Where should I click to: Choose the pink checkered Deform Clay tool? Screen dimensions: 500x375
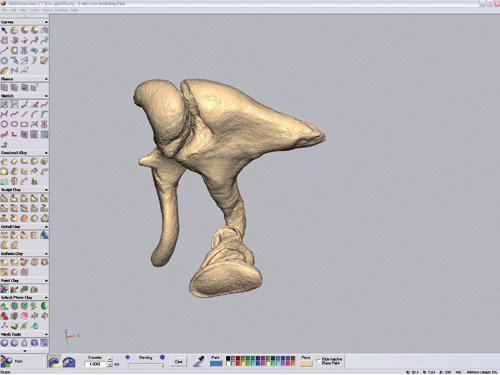point(24,272)
